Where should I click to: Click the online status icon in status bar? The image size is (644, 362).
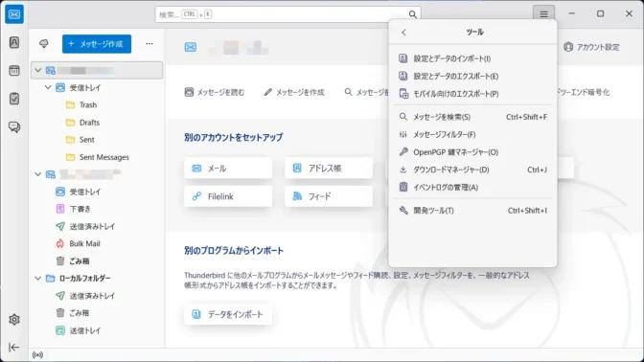pyautogui.click(x=37, y=355)
